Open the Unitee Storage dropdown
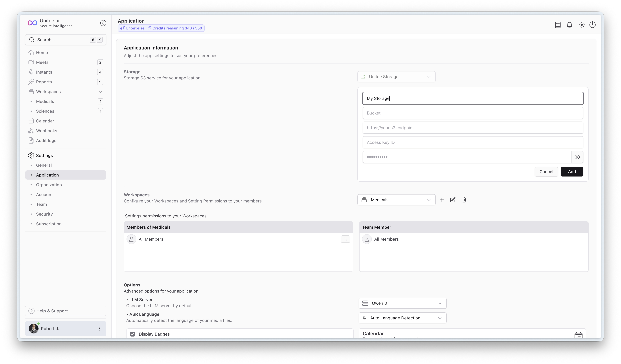Screen dimensions: 621x364 (396, 77)
